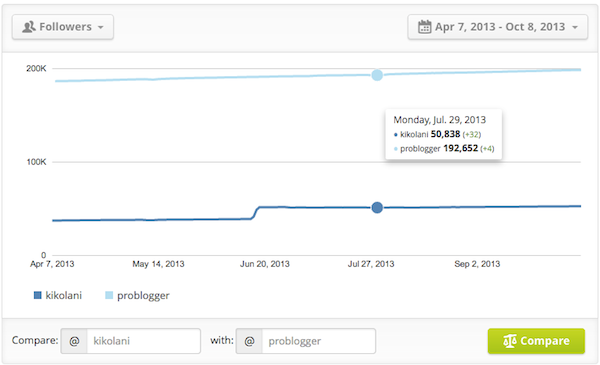Click the second username field containing problogger
This screenshot has width=600, height=365.
(x=319, y=341)
